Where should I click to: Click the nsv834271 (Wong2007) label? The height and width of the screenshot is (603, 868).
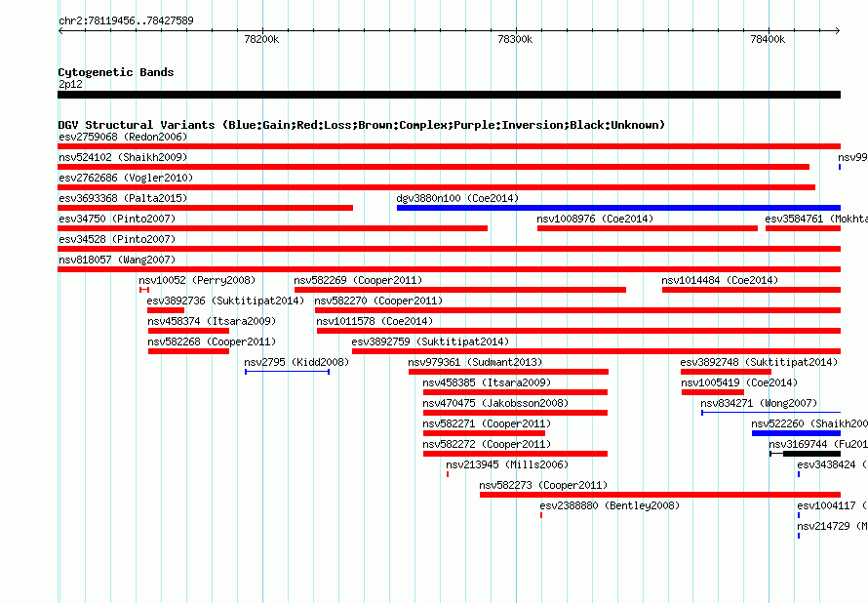coord(759,403)
